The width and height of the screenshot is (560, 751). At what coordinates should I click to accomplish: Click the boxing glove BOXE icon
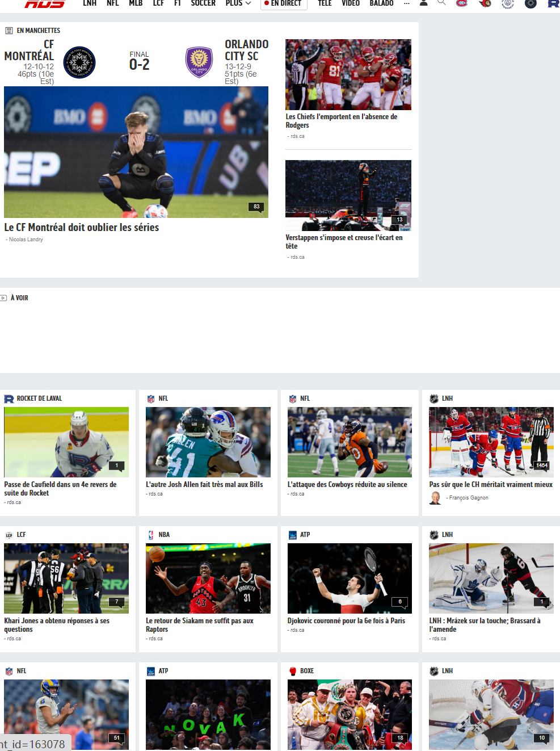(x=293, y=671)
